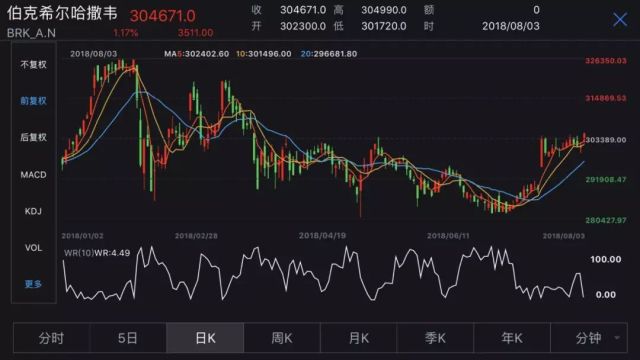640x360 pixels.
Task: Select 不复权 price adjustment option
Action: (x=33, y=64)
